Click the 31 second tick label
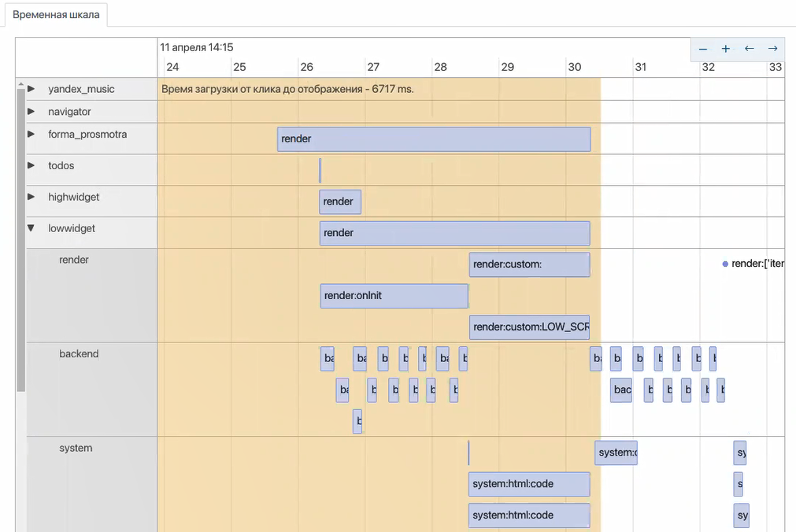The width and height of the screenshot is (796, 532). click(641, 67)
